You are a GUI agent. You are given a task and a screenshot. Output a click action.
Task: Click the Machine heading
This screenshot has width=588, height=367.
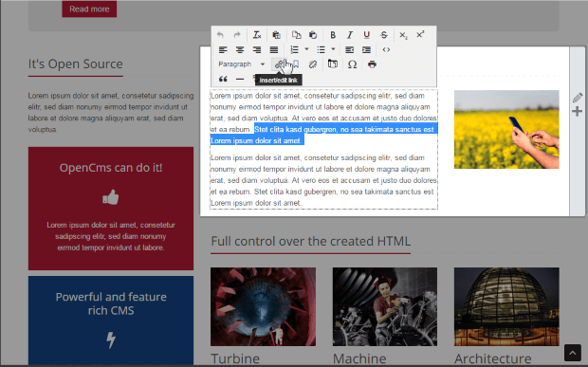(359, 358)
